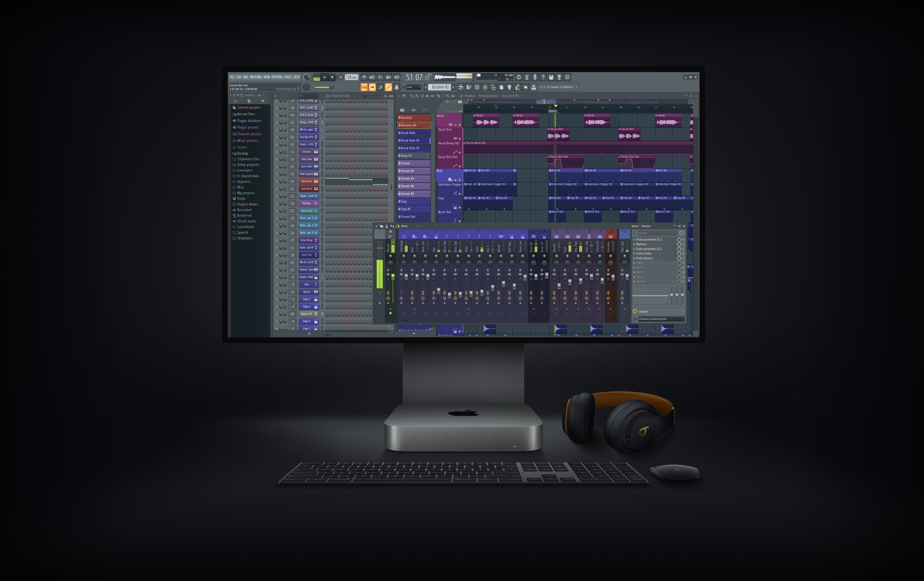
Task: Open the TOOLS menu
Action: coord(288,77)
